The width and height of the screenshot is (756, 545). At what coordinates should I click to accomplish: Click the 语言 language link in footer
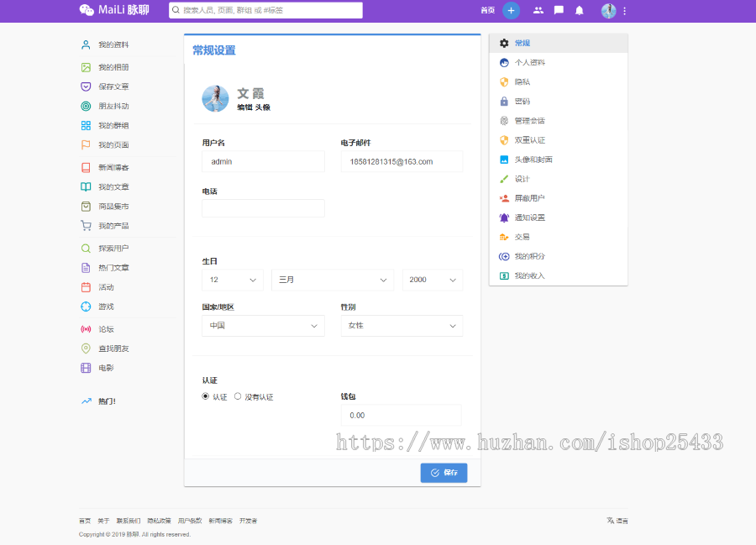[x=617, y=521]
